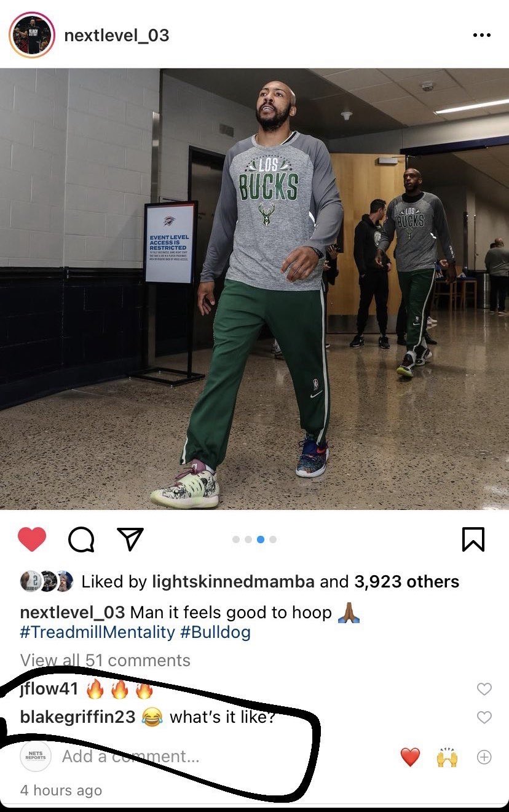Jump to the fourth carousel dot
This screenshot has width=509, height=812.
coord(273,539)
